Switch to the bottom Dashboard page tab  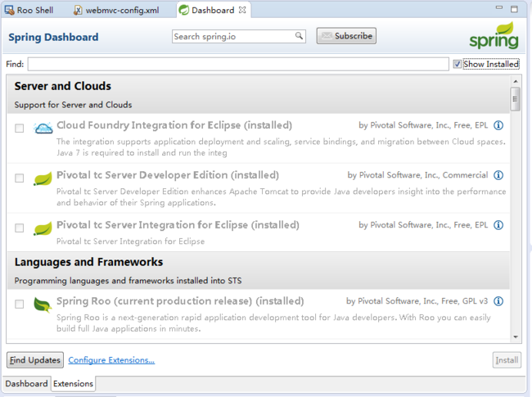(26, 383)
